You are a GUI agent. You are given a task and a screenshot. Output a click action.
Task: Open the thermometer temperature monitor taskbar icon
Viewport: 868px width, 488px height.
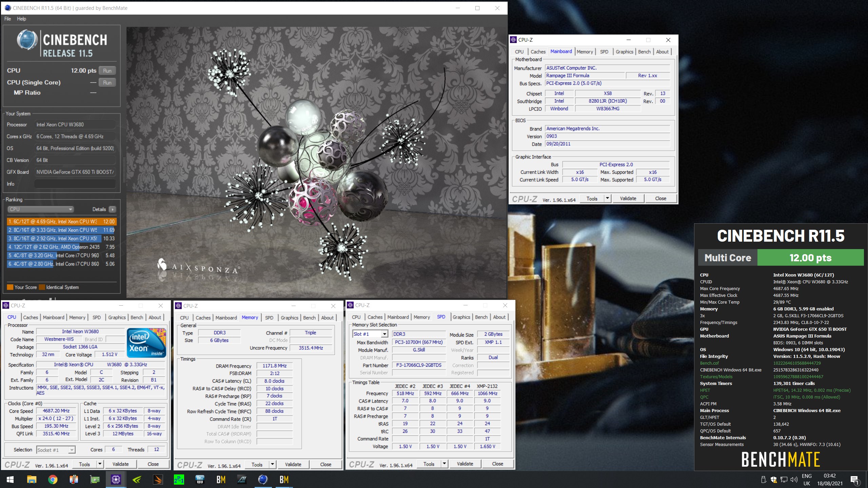74,480
